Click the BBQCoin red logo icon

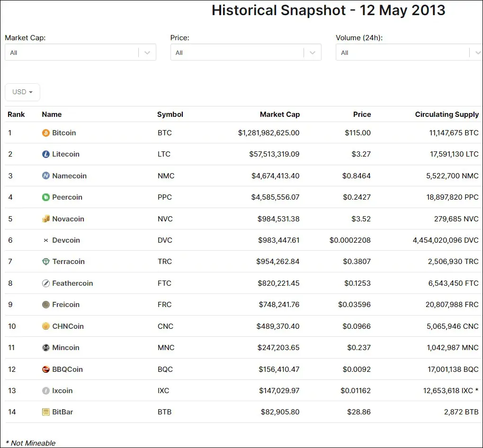[45, 369]
